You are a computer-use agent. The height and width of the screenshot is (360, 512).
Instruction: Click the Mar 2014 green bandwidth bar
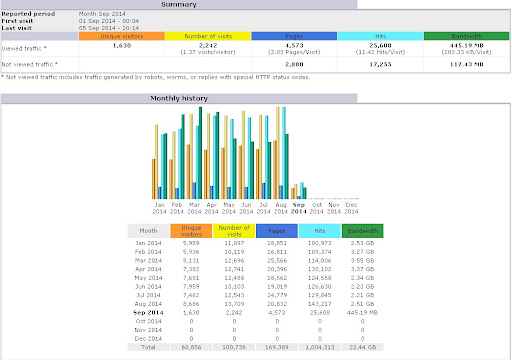click(x=200, y=153)
